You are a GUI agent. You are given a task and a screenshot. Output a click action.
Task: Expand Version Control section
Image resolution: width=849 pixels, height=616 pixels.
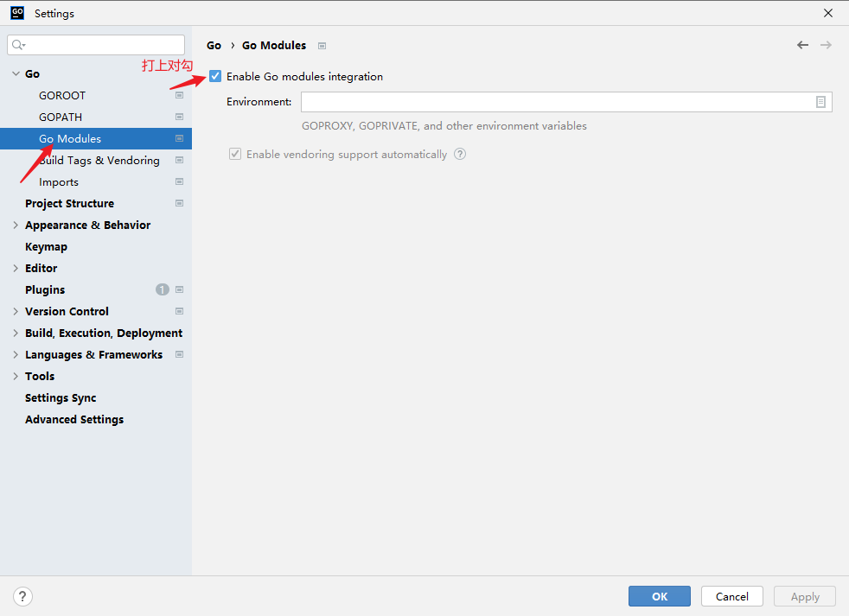coord(16,311)
